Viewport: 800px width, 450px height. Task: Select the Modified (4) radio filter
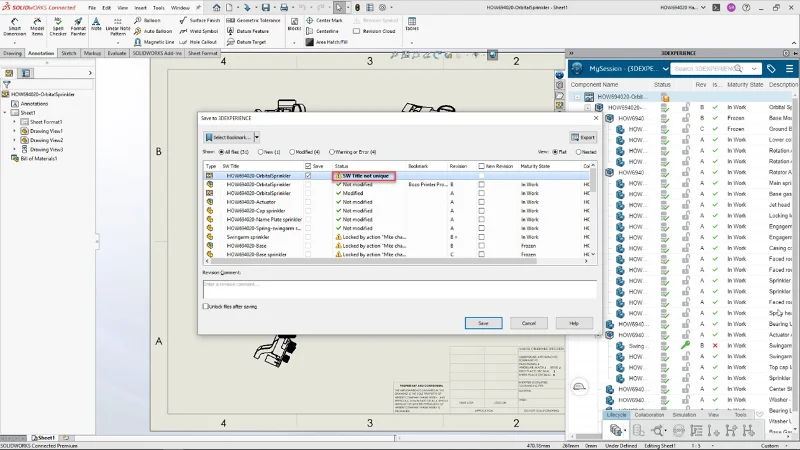(x=294, y=151)
